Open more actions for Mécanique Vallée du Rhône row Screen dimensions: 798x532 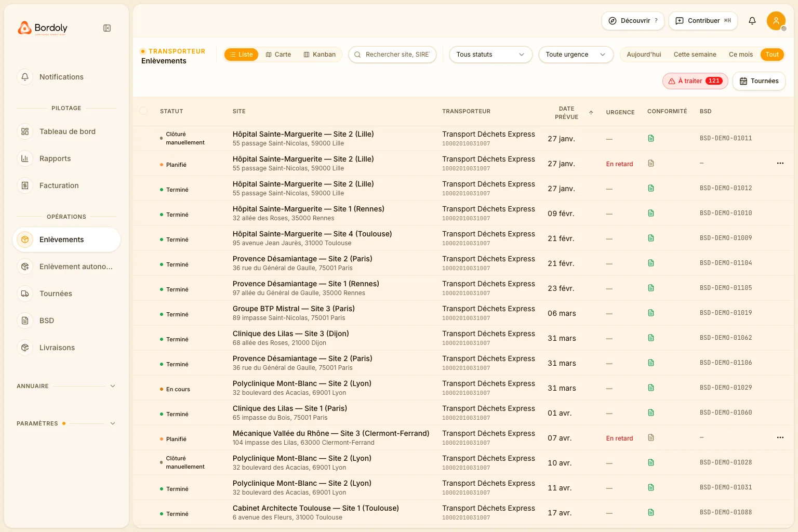point(780,437)
